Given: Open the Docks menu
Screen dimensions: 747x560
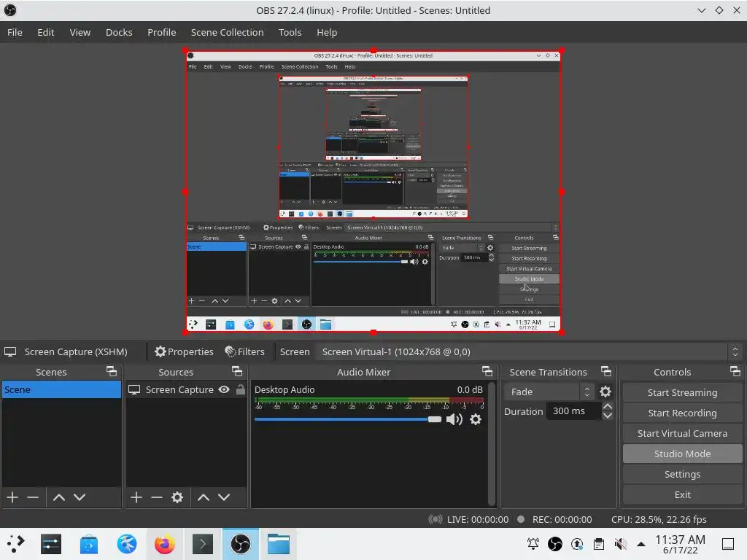Looking at the screenshot, I should 119,32.
